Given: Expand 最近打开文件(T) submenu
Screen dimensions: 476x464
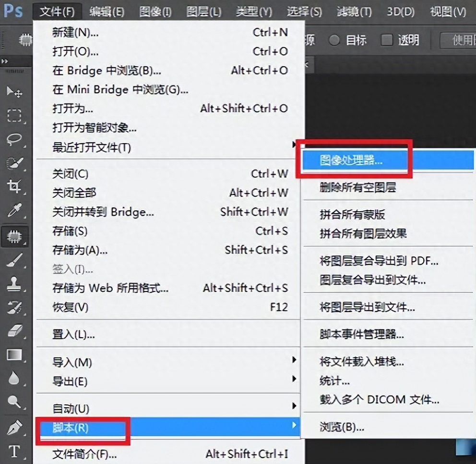Looking at the screenshot, I should tap(168, 147).
